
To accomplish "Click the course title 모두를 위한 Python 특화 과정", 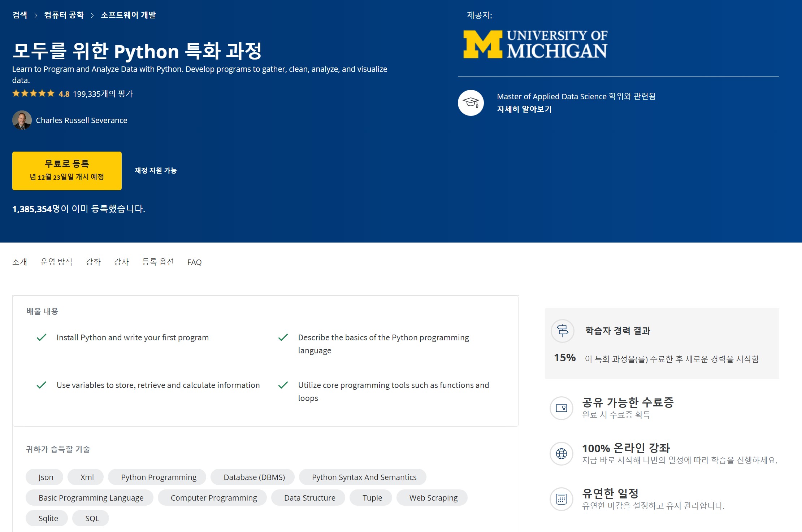I will click(137, 51).
